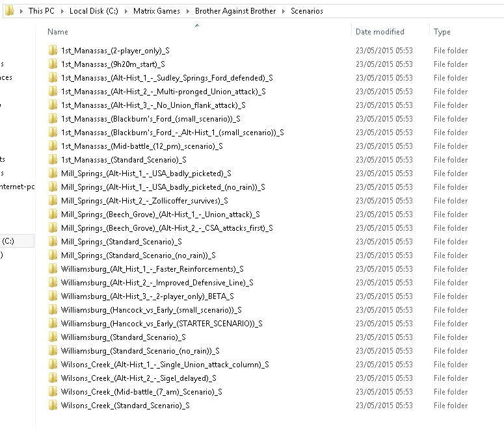Select the (C:) drive in sidebar
The image size is (504, 429).
click(x=17, y=241)
